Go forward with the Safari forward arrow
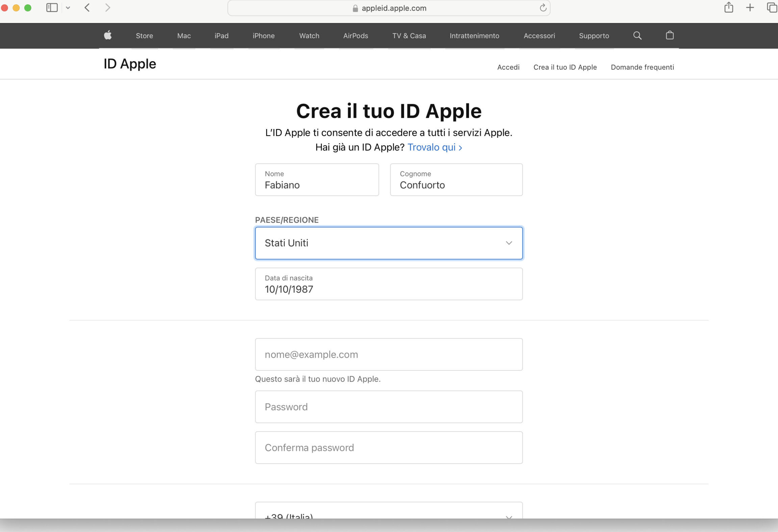This screenshot has width=778, height=532. (107, 8)
